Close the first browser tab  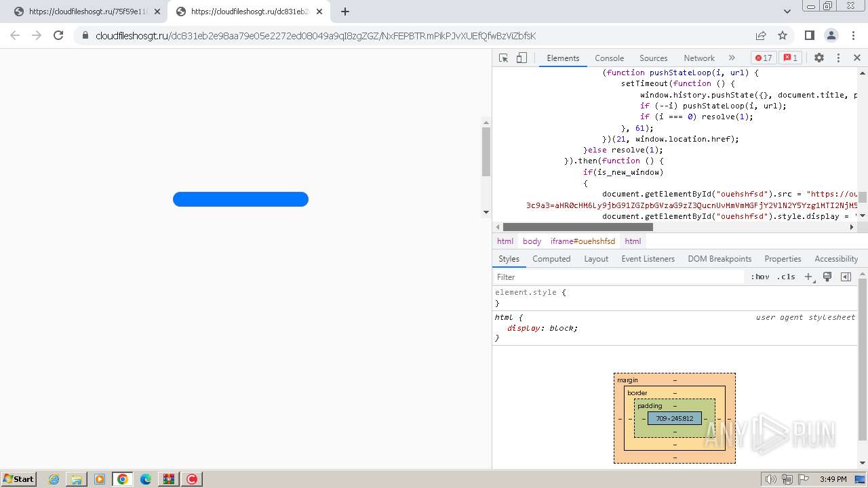157,12
